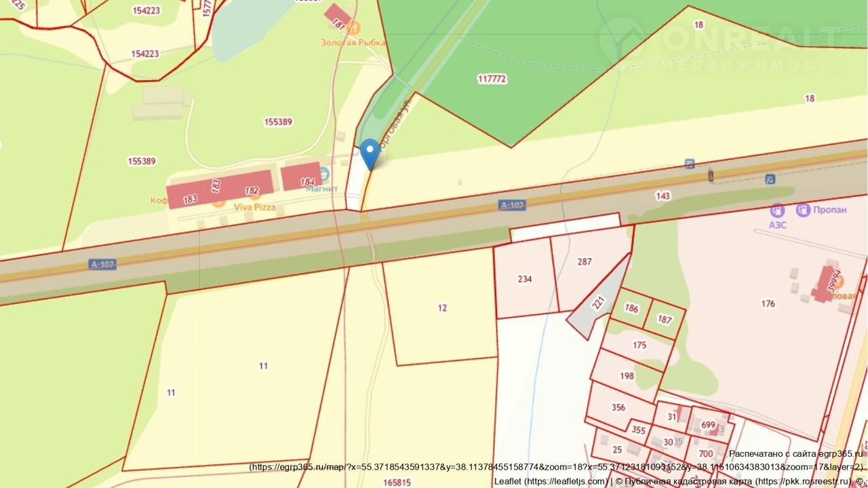Click the bus stop icon above АЗС
This screenshot has width=868, height=488.
770,179
